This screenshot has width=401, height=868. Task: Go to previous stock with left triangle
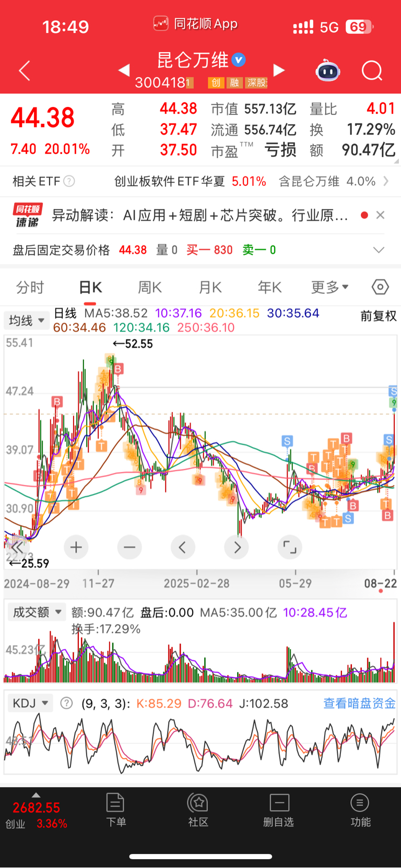pos(124,70)
